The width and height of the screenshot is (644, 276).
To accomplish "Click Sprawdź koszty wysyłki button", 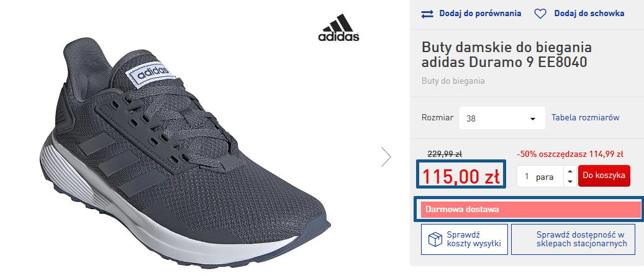I will [x=464, y=239].
